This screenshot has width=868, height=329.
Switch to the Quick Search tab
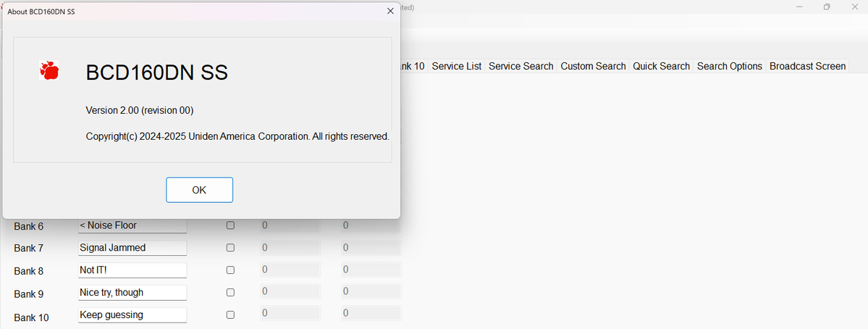coord(662,66)
